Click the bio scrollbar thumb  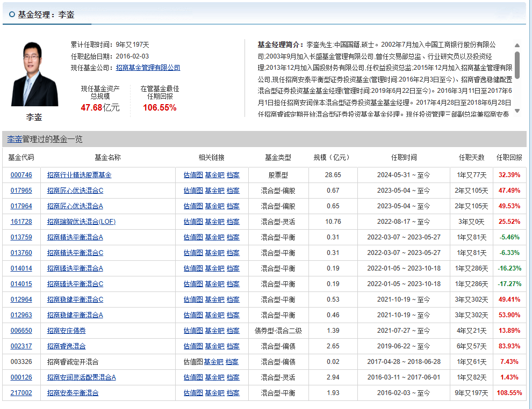[x=517, y=65]
